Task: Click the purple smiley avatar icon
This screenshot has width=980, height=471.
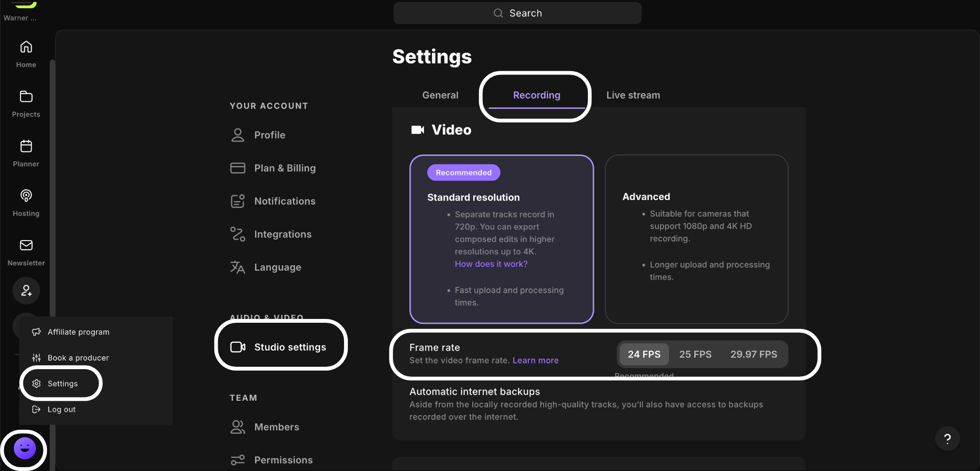Action: click(24, 449)
